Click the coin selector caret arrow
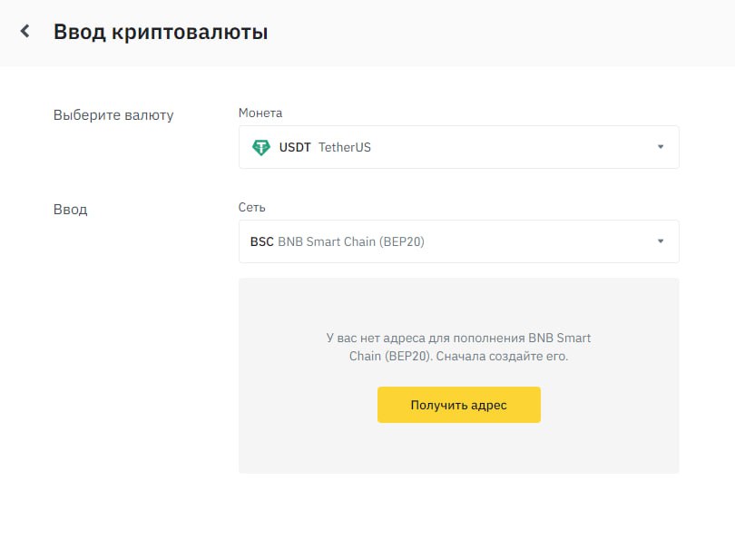 [661, 147]
